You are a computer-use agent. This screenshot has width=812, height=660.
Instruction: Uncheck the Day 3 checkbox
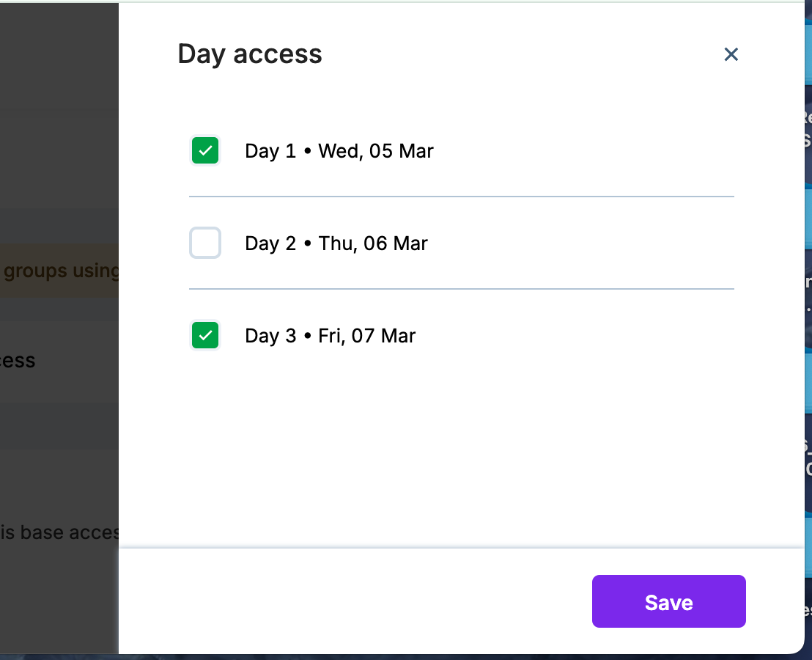205,336
